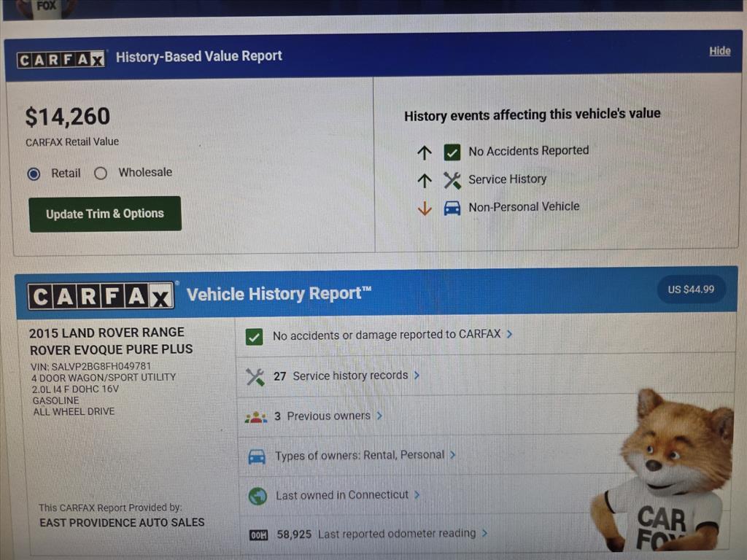This screenshot has height=560, width=747.
Task: Expand the Last reported odometer reading chevron
Action: click(x=484, y=533)
